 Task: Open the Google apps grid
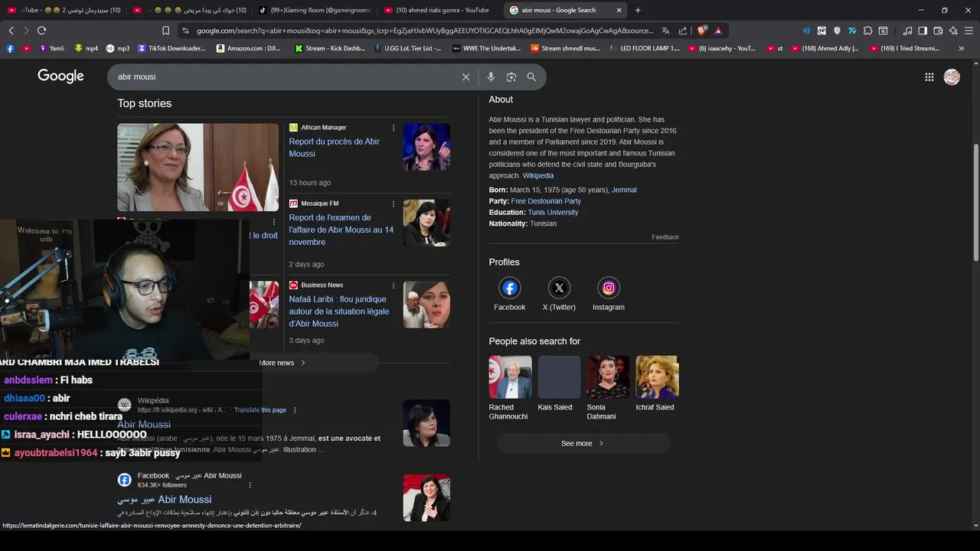coord(929,77)
